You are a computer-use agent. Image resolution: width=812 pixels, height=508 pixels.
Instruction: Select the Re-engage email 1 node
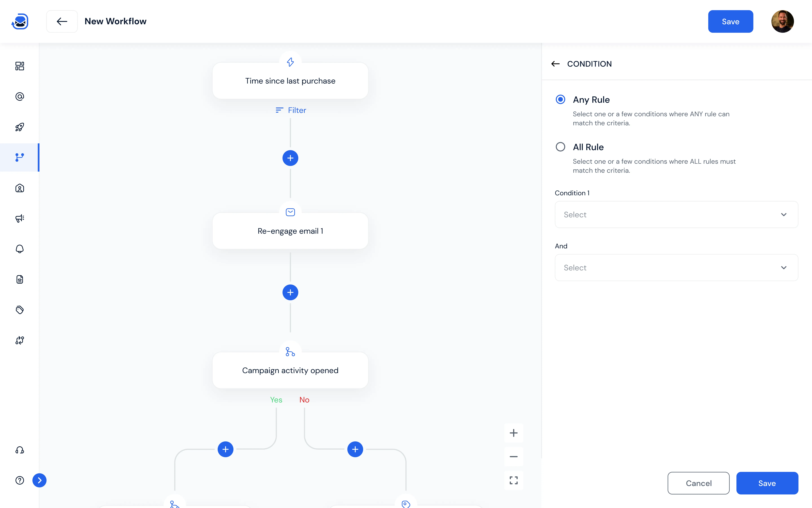coord(290,231)
